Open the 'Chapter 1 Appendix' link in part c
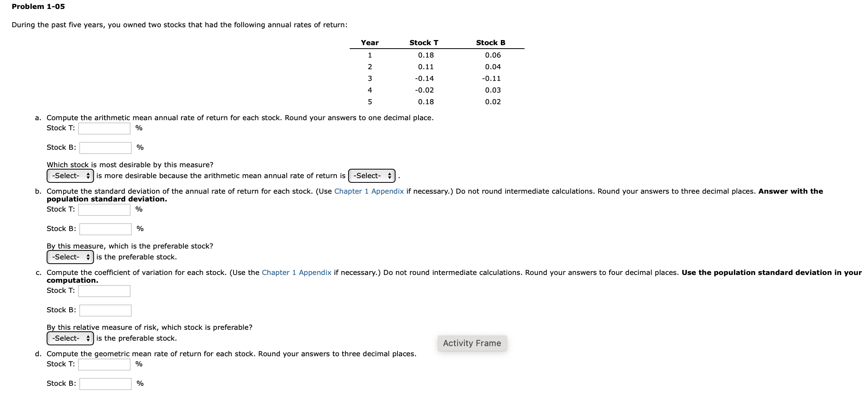This screenshot has height=399, width=868. (x=296, y=272)
